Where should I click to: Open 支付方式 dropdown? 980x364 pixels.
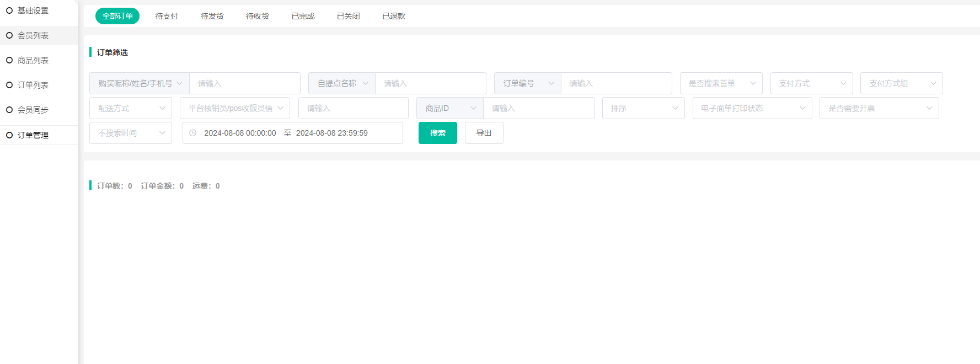(x=811, y=83)
